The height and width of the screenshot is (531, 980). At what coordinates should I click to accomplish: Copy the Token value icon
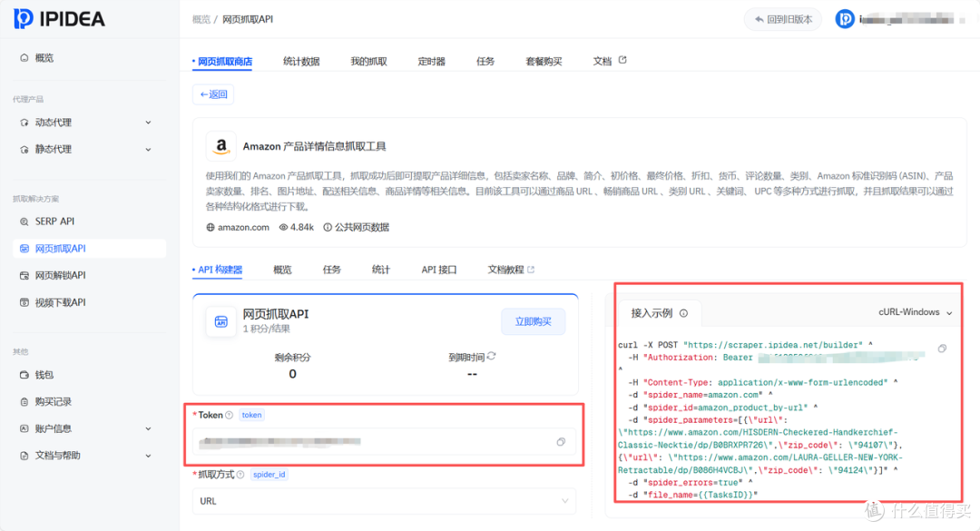(x=561, y=441)
